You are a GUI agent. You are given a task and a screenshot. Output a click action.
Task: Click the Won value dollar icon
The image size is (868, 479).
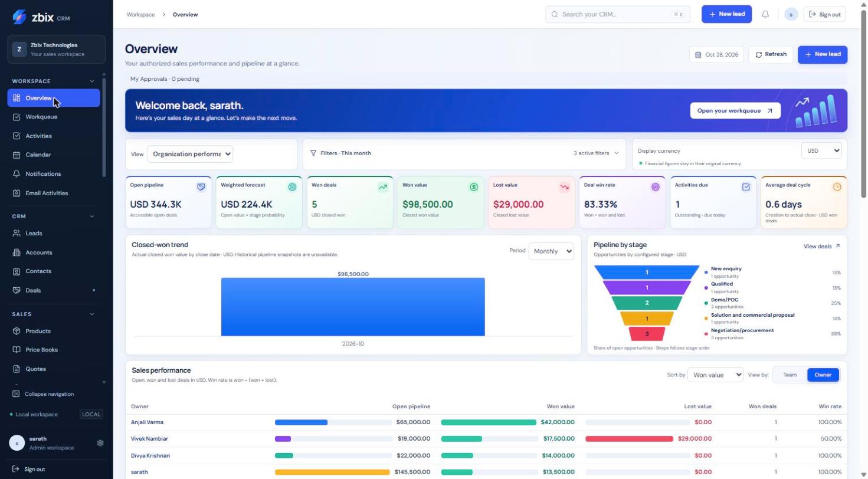(x=474, y=187)
